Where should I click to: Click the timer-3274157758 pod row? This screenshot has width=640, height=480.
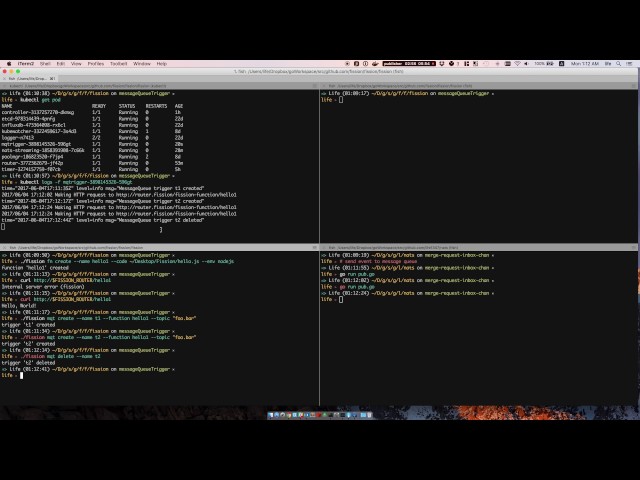[92, 169]
